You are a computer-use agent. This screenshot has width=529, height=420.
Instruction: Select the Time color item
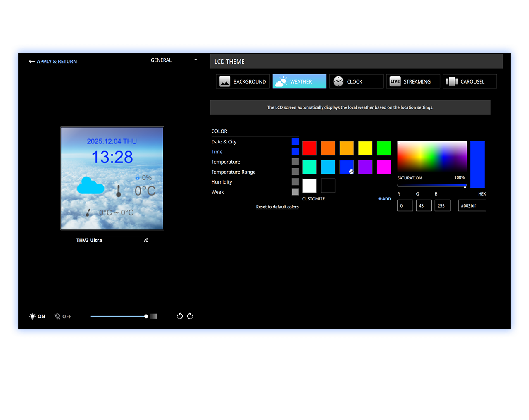point(217,152)
